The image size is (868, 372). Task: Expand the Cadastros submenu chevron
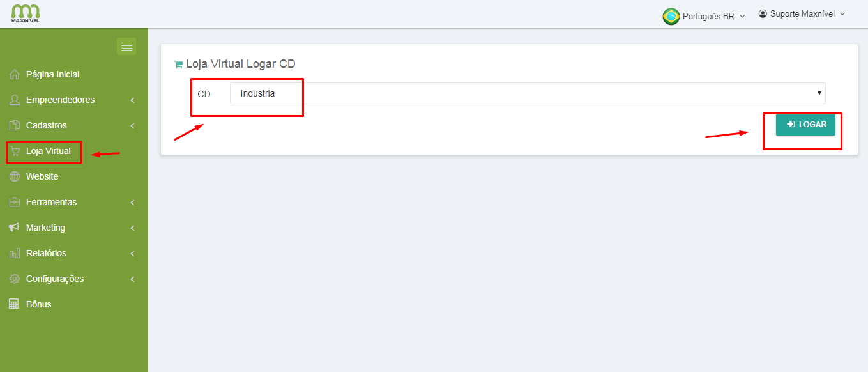132,126
